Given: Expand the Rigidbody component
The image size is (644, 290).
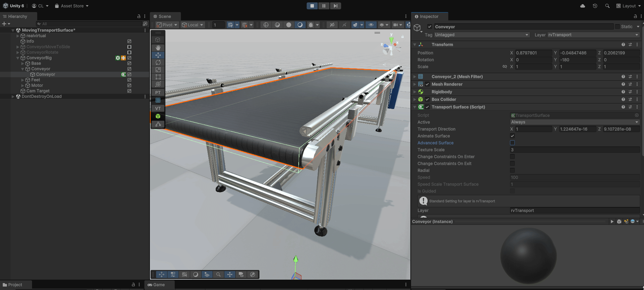Looking at the screenshot, I should (415, 92).
